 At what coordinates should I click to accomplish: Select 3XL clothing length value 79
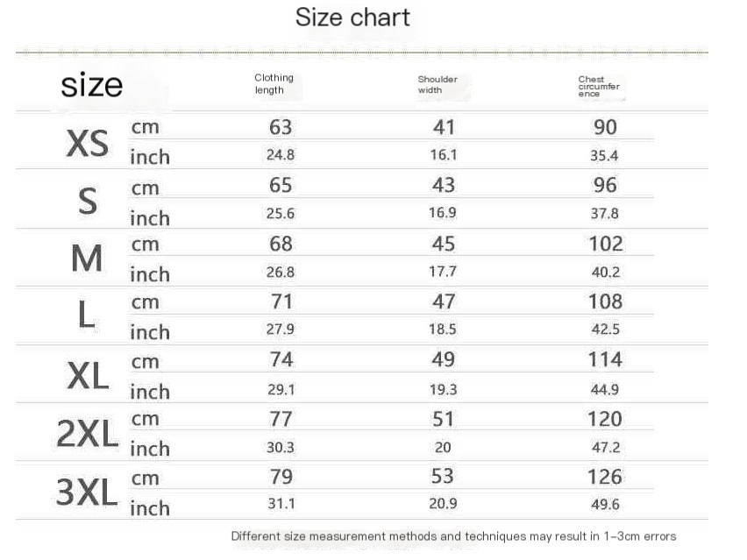tap(281, 477)
